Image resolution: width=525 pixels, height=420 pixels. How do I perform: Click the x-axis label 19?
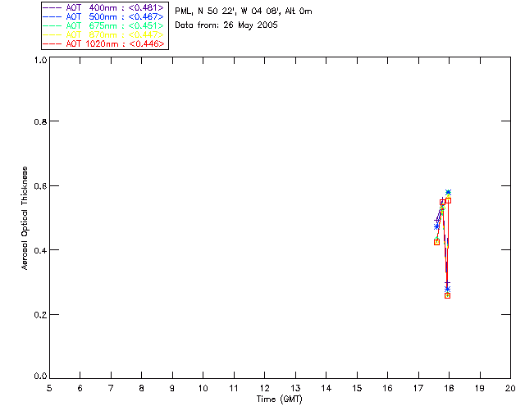(480, 388)
